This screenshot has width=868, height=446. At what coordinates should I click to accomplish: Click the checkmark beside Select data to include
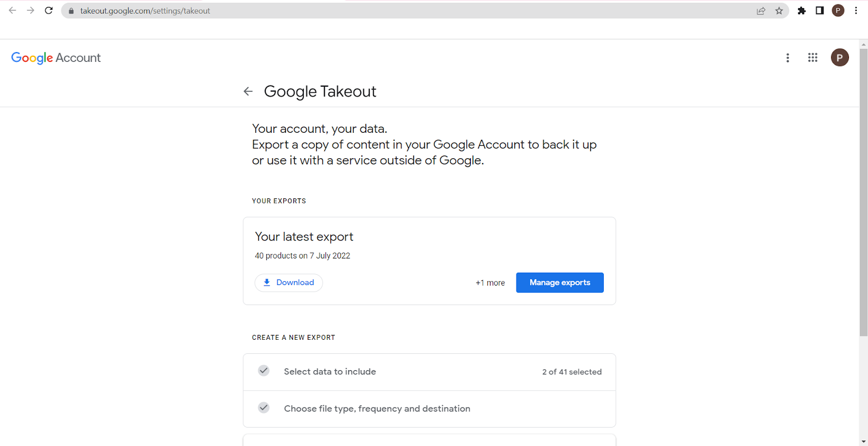[264, 371]
